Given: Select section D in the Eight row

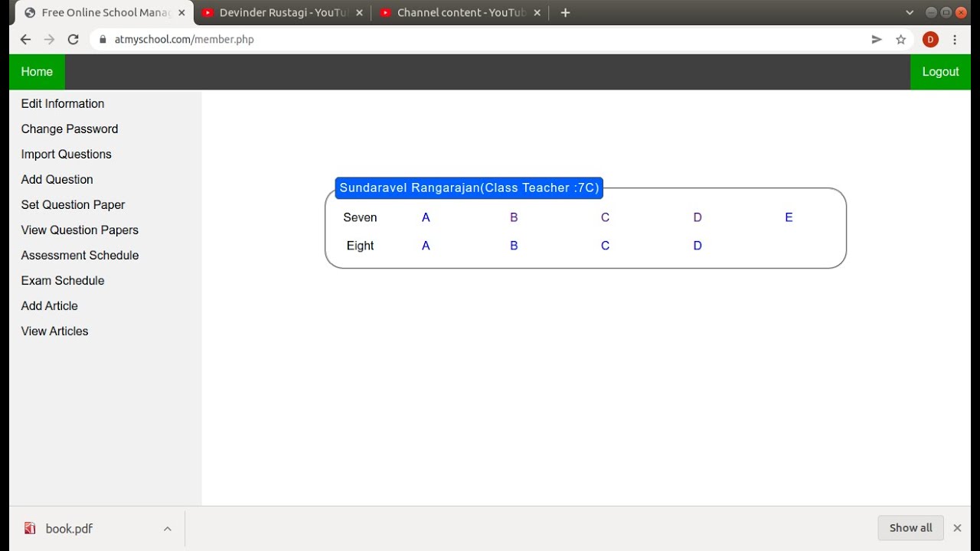Looking at the screenshot, I should [697, 246].
